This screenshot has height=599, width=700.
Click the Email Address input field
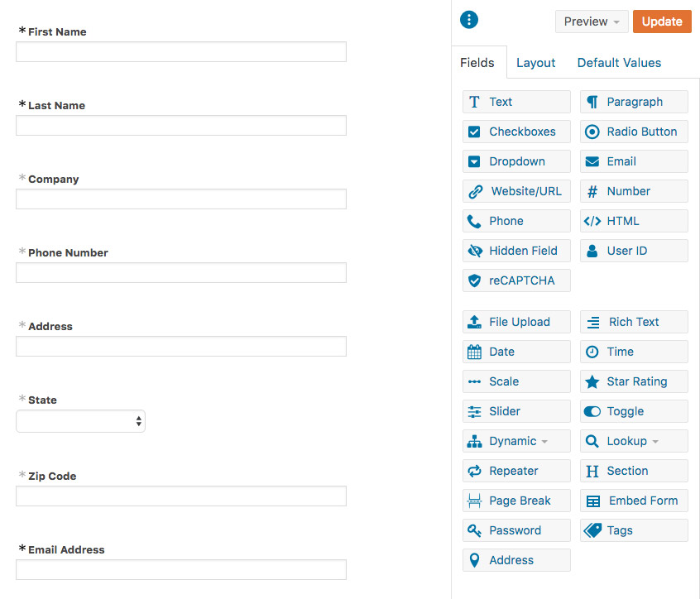coord(181,569)
